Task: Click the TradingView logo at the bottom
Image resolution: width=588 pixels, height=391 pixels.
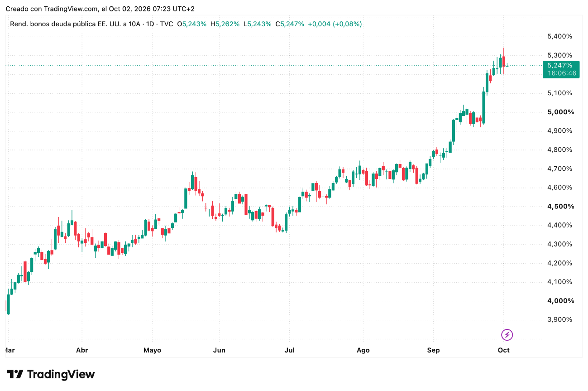Action: [51, 374]
